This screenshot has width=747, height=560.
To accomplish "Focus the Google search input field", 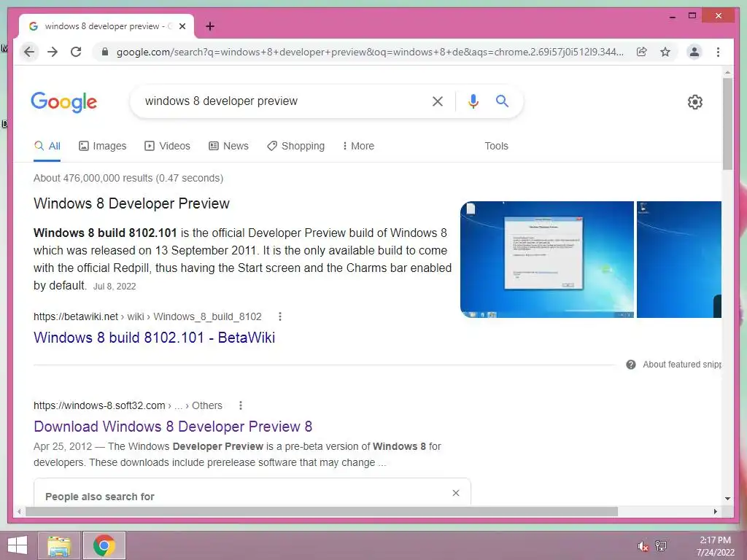I will (x=281, y=101).
